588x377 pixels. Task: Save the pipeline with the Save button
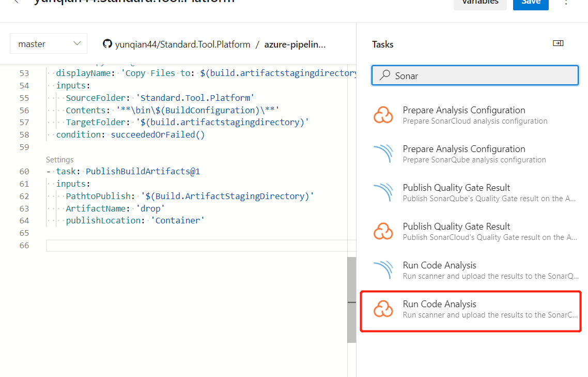click(531, 3)
